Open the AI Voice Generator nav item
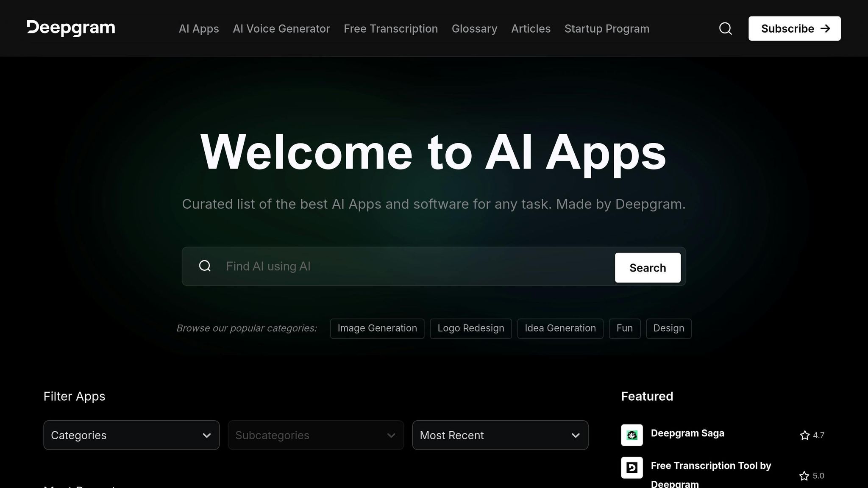The image size is (868, 488). [x=281, y=28]
